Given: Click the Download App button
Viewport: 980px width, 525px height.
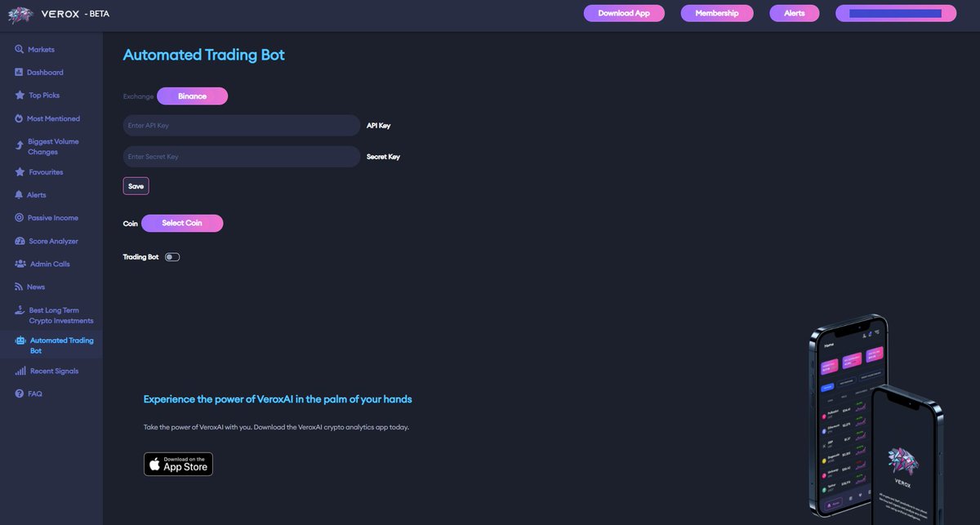Looking at the screenshot, I should [x=624, y=13].
